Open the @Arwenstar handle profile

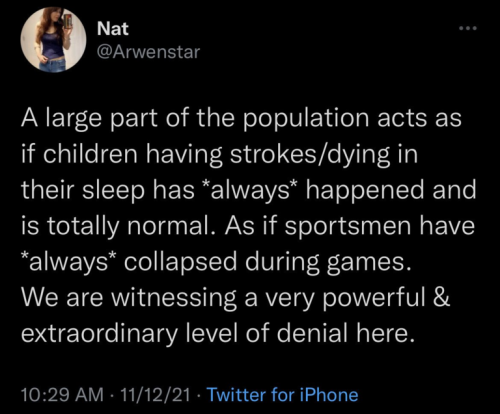click(148, 52)
